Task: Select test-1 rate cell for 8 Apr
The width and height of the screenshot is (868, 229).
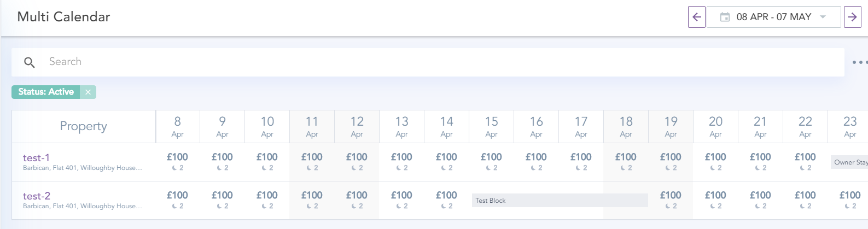Action: click(x=177, y=162)
